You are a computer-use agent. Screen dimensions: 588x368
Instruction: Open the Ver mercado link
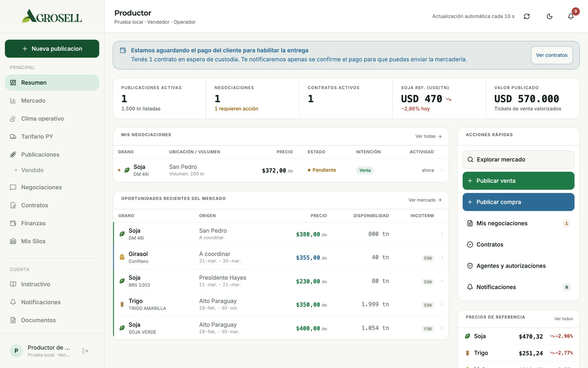click(425, 200)
